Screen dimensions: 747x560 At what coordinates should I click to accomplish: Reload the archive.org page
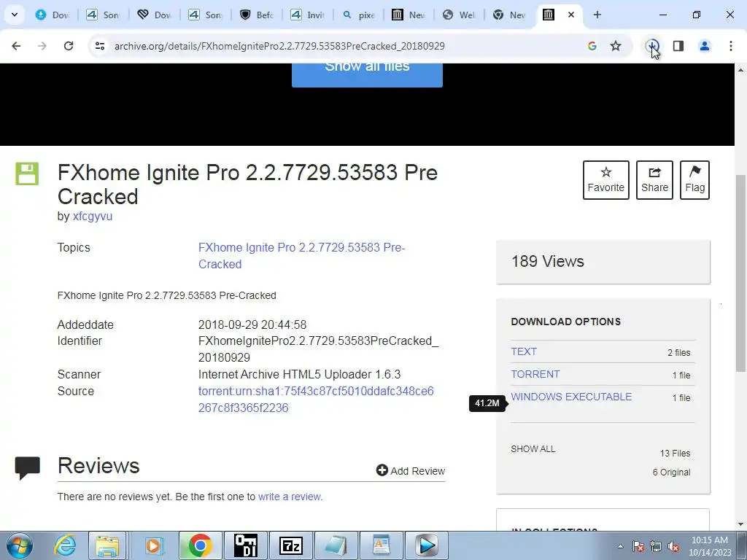tap(69, 46)
